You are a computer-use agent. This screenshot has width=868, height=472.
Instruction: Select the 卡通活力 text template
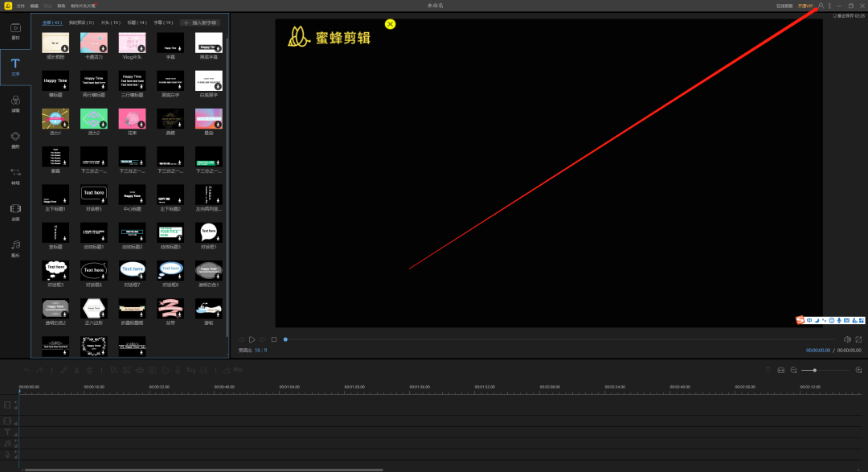(x=93, y=43)
